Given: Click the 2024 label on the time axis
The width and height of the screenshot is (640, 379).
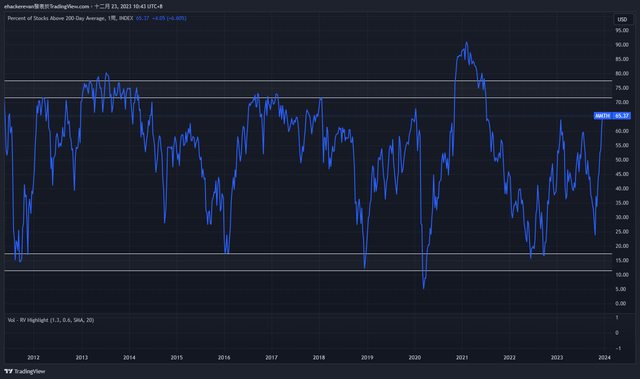Looking at the screenshot, I should point(604,357).
